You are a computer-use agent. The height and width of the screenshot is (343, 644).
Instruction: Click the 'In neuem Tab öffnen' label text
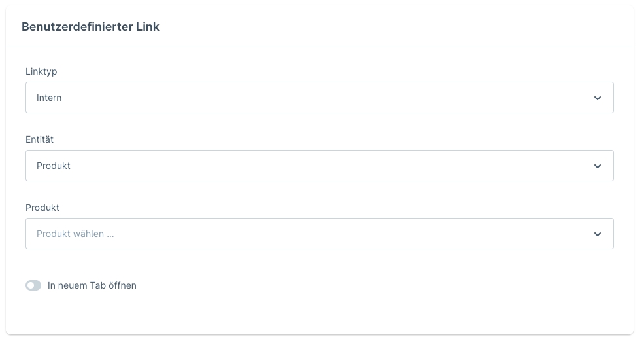[92, 285]
